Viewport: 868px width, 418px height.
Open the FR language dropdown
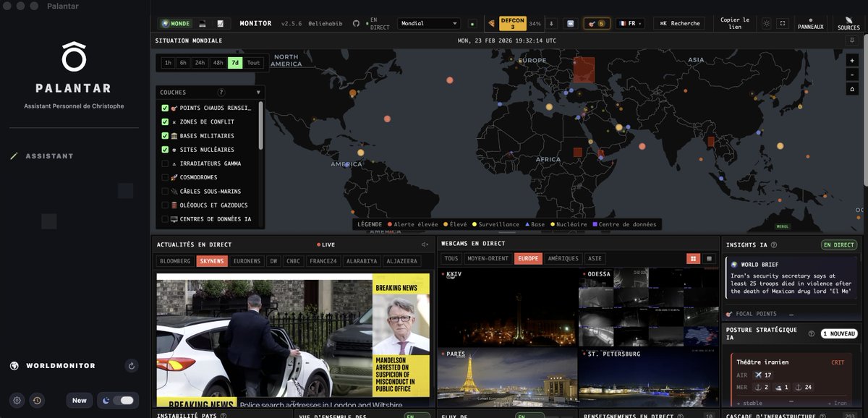tap(630, 23)
